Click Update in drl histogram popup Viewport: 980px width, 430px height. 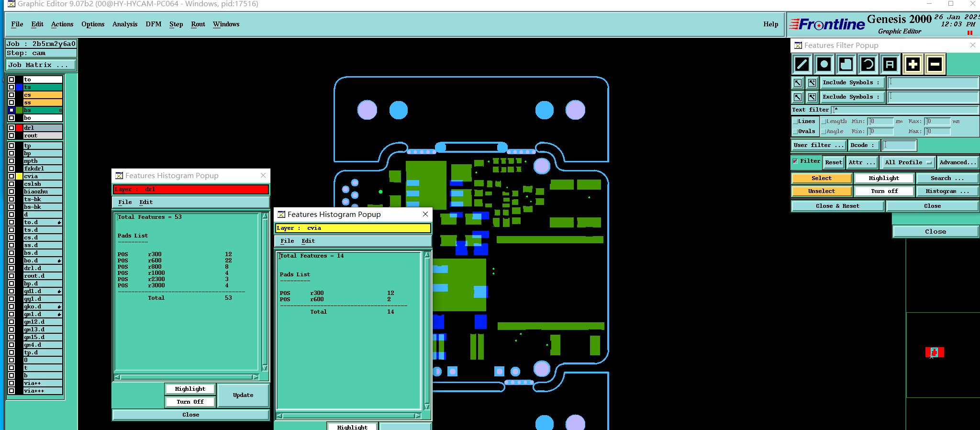(243, 395)
